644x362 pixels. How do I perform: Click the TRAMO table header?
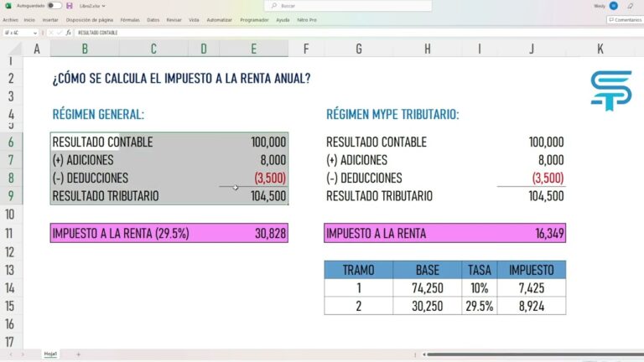pyautogui.click(x=359, y=270)
